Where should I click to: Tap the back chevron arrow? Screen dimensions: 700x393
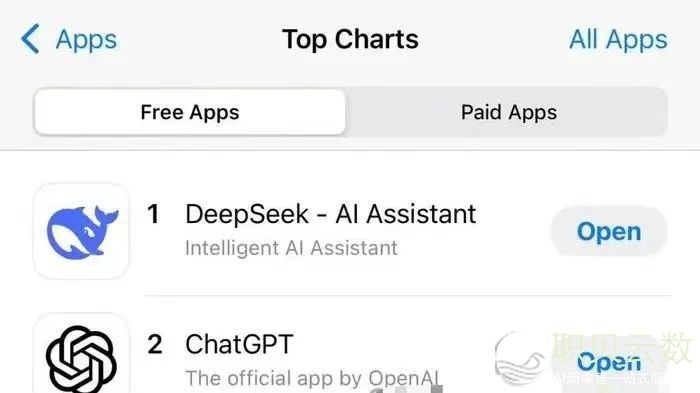pos(30,39)
